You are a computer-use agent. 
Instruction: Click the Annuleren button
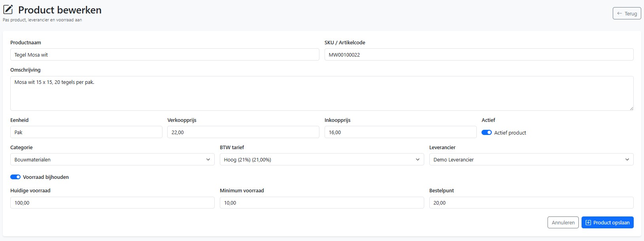coord(563,222)
